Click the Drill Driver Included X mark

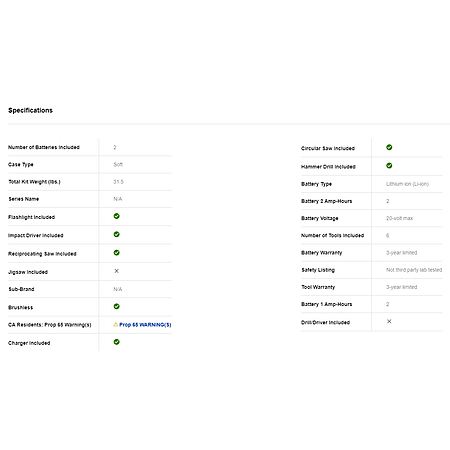pyautogui.click(x=389, y=321)
